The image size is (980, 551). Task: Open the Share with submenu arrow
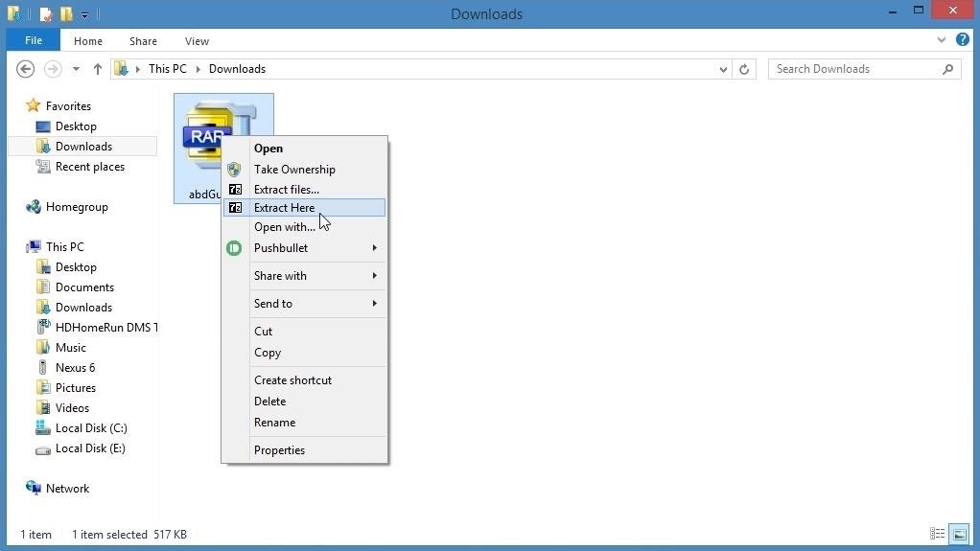click(374, 276)
